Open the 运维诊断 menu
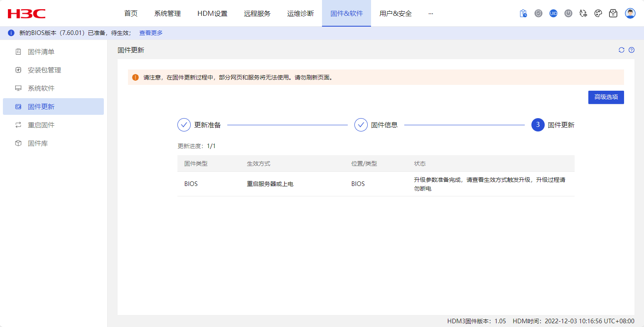644x327 pixels. (300, 13)
